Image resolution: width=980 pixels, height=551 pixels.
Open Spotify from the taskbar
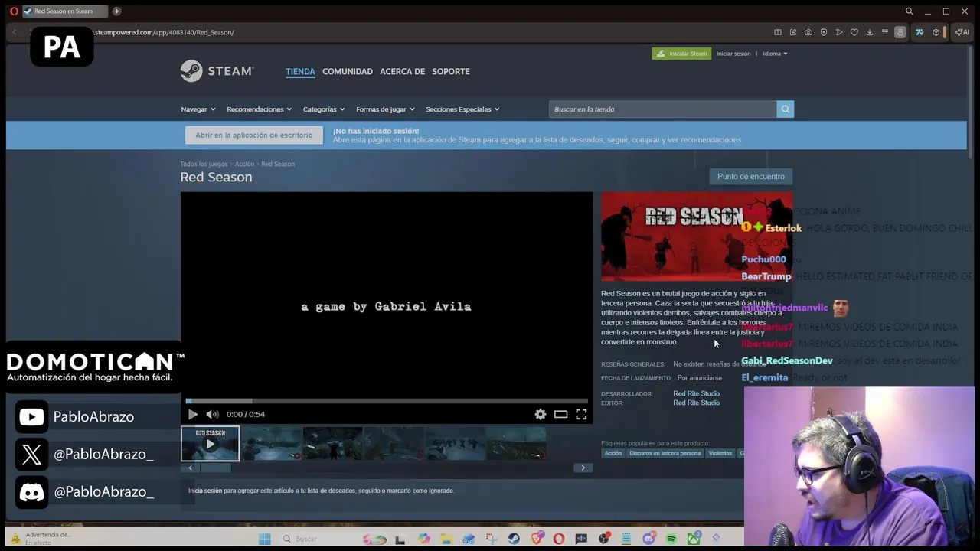click(x=671, y=539)
